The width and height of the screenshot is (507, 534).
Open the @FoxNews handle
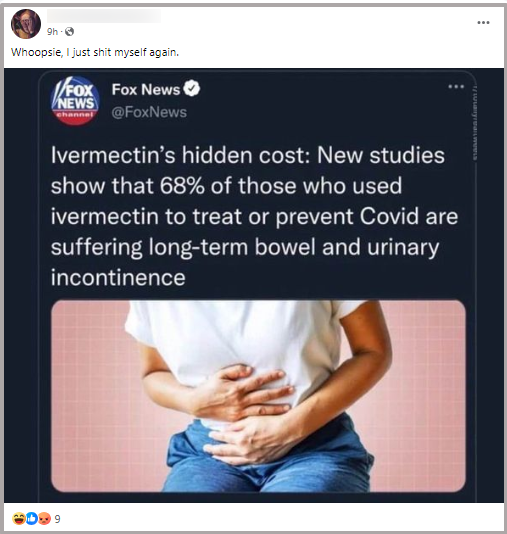click(149, 112)
